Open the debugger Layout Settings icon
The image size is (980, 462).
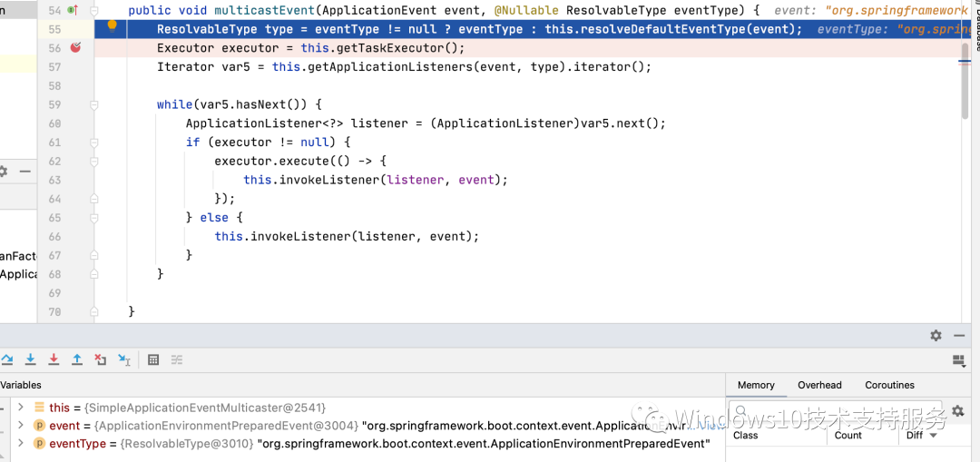click(x=959, y=359)
